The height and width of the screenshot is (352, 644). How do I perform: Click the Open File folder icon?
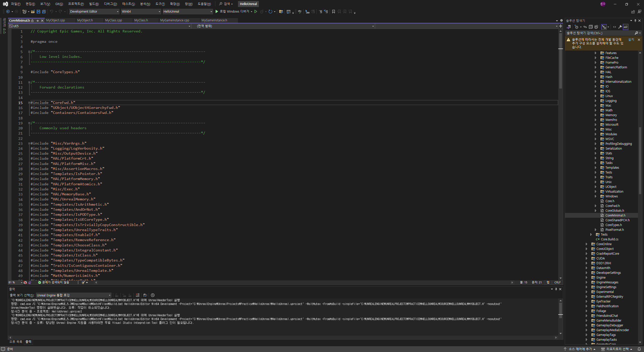[x=33, y=12]
